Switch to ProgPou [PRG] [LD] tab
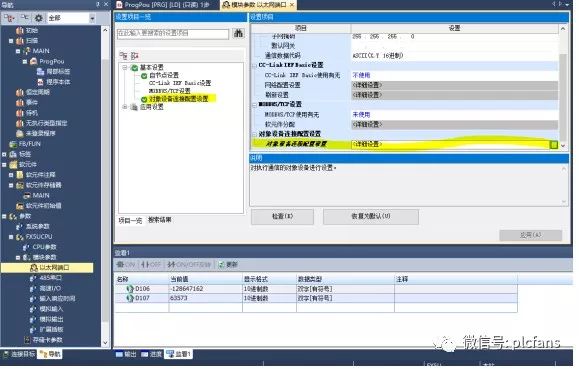 tap(167, 4)
